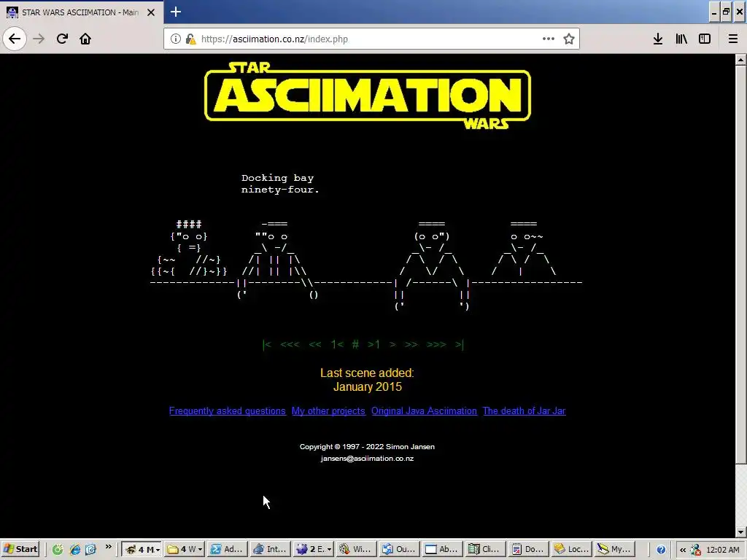Select the STAR WARS ASCIIMATION tab
747x560 pixels.
(x=80, y=12)
